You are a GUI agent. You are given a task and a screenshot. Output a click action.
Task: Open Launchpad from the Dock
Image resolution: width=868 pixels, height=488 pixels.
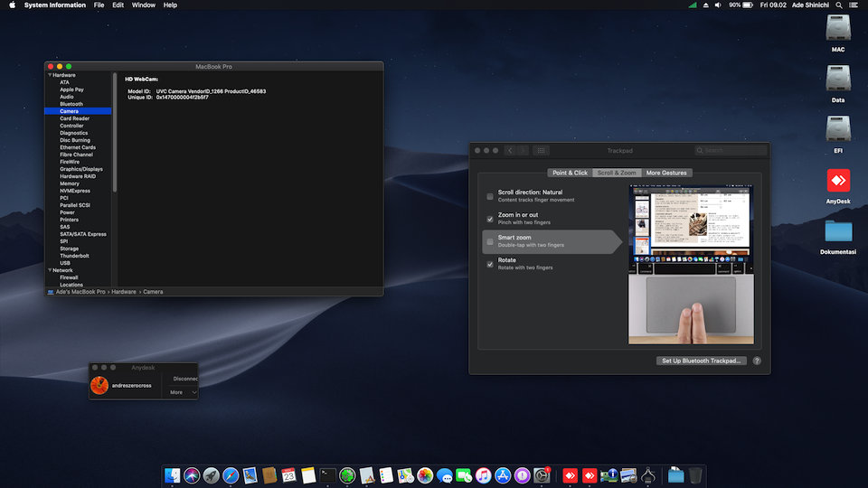(x=211, y=474)
